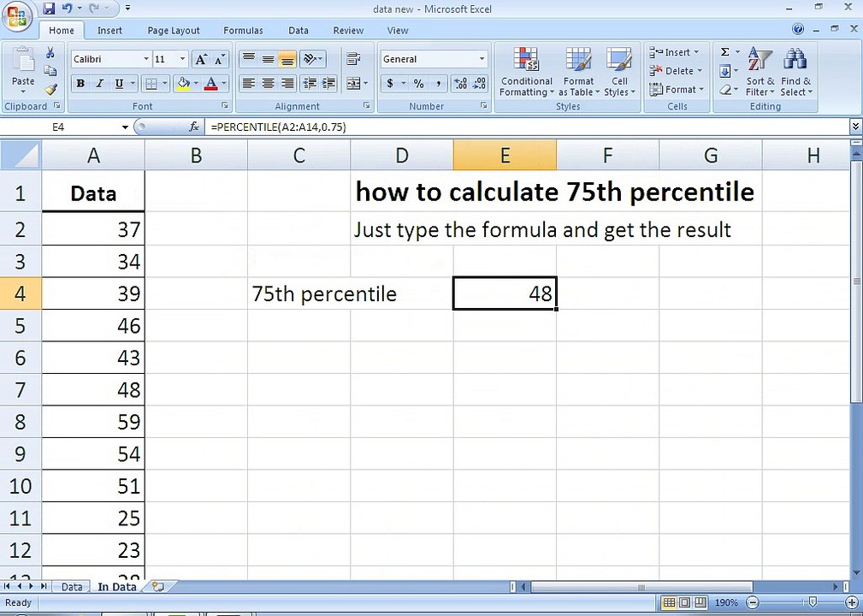Toggle Center horizontal alignment
863x616 pixels.
coord(268,84)
